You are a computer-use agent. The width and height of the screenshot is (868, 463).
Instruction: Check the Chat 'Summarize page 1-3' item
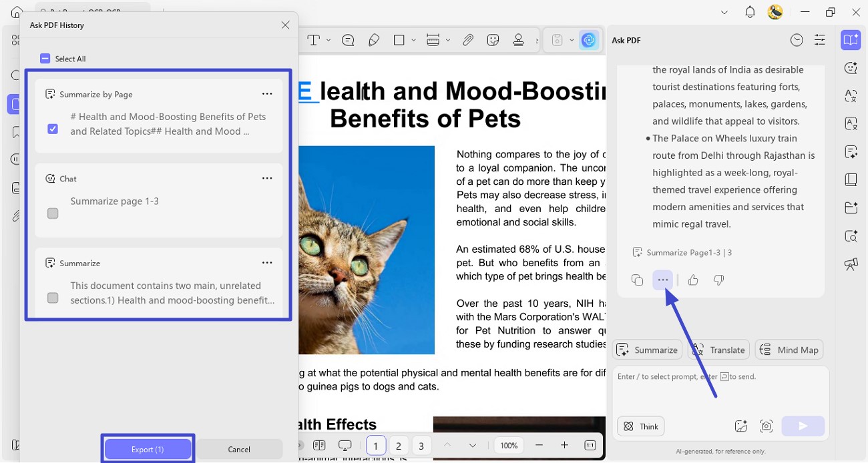coord(53,213)
